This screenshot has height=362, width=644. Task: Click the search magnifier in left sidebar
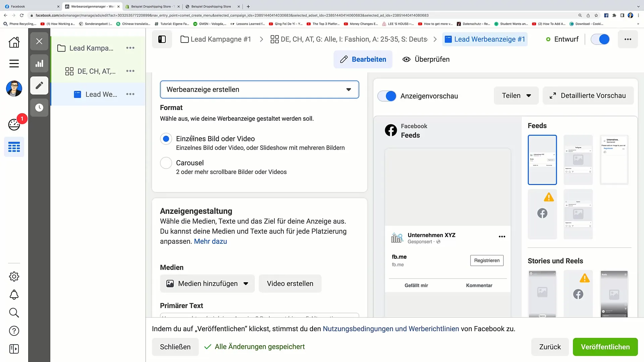pyautogui.click(x=14, y=313)
